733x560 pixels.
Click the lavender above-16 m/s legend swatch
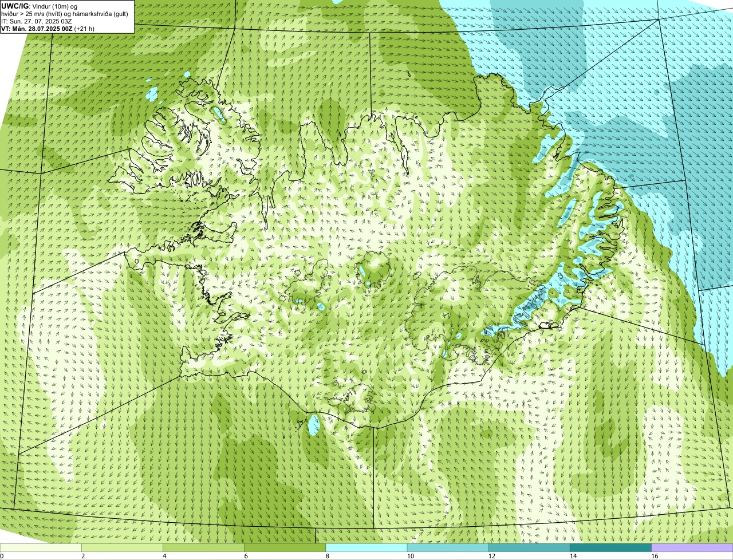point(692,548)
